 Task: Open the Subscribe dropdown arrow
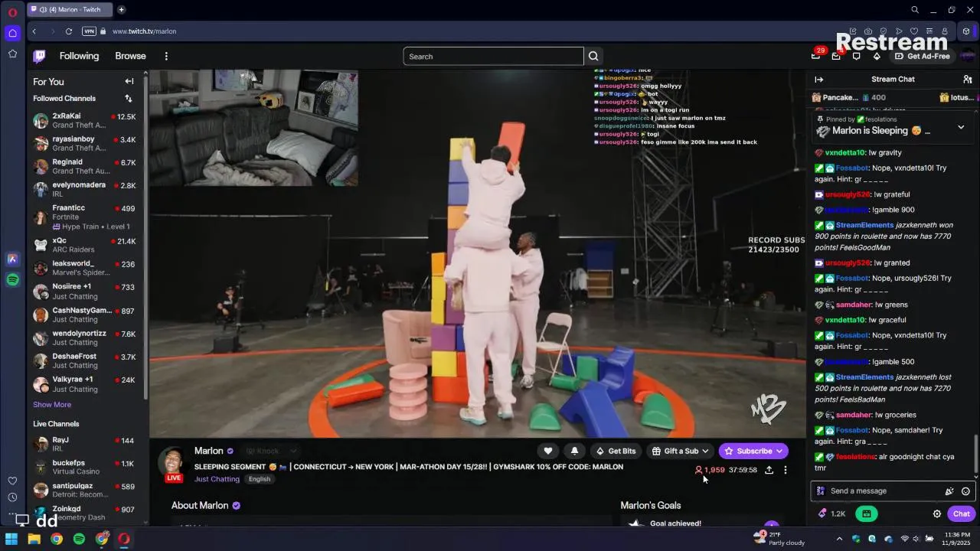pos(779,451)
